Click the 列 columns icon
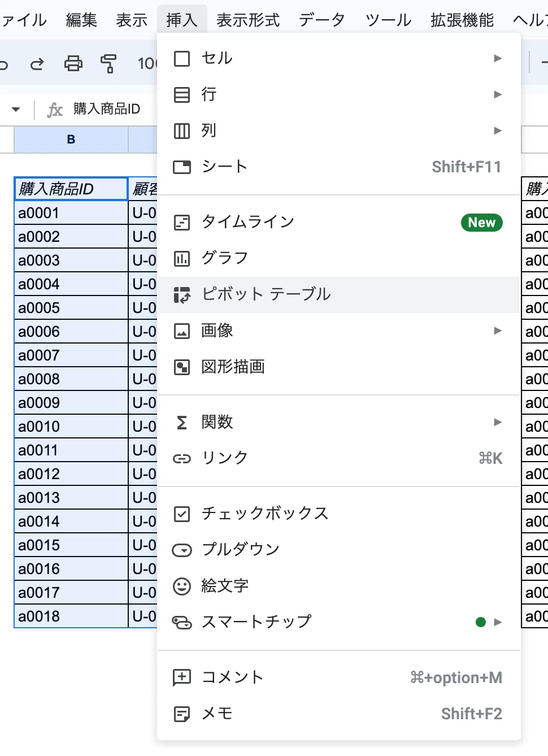 click(x=182, y=131)
